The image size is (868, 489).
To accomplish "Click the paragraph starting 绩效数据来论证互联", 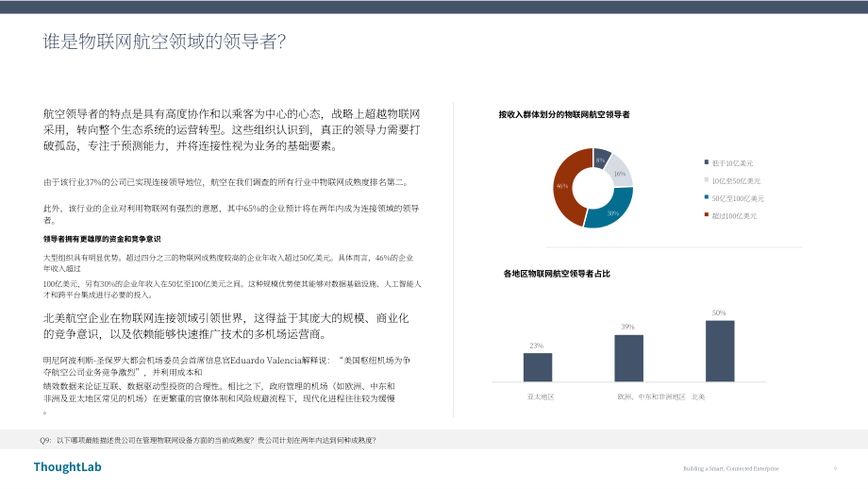I will 219,398.
